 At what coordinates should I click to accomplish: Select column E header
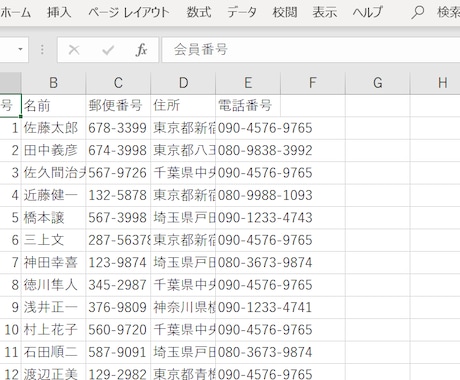tap(248, 83)
